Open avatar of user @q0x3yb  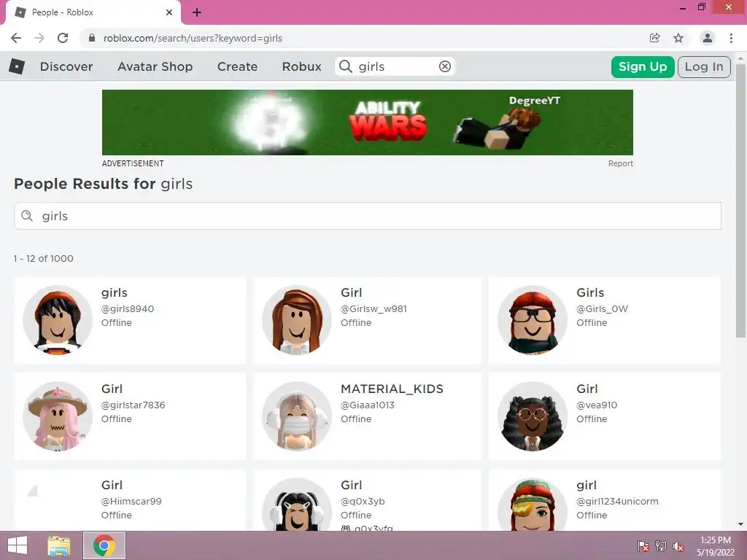click(x=297, y=505)
